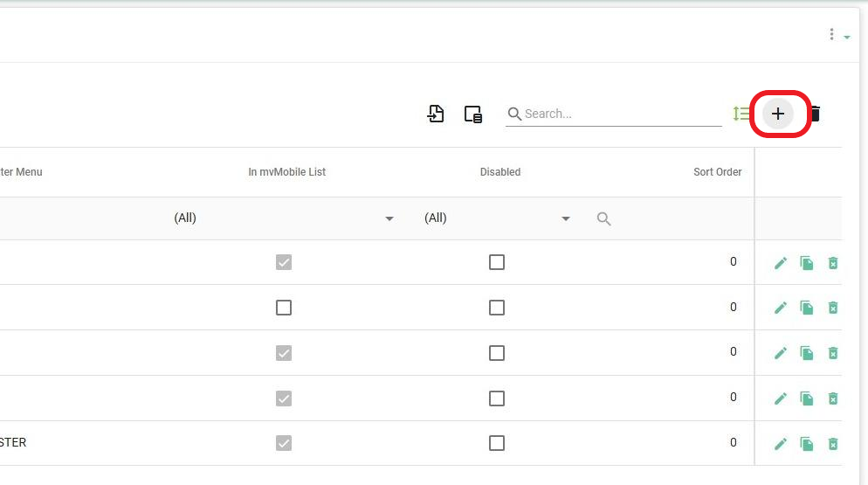Click the export document icon

pos(436,114)
